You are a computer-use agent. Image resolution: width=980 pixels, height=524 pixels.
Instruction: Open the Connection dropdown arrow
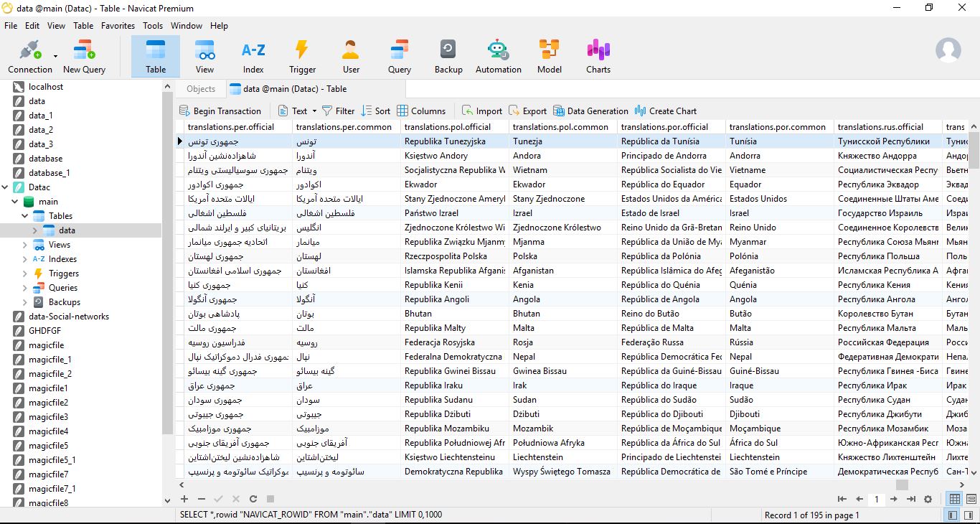coord(55,55)
